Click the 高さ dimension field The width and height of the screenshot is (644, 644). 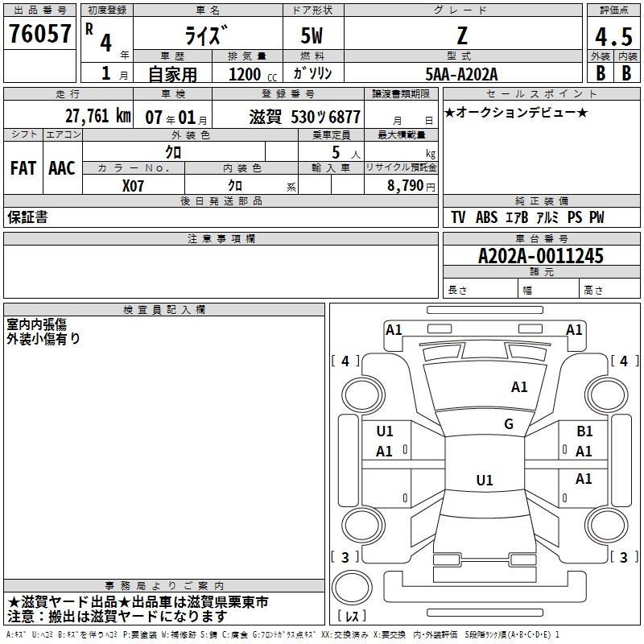point(609,290)
